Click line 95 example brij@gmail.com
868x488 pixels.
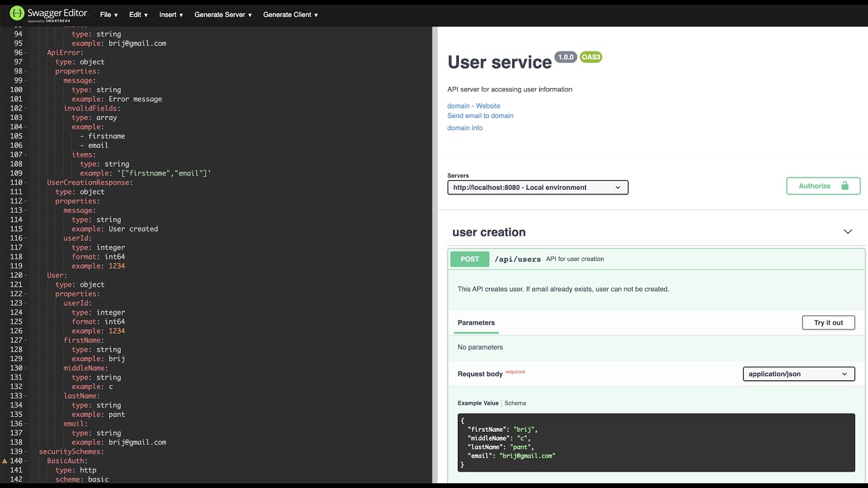pos(119,43)
